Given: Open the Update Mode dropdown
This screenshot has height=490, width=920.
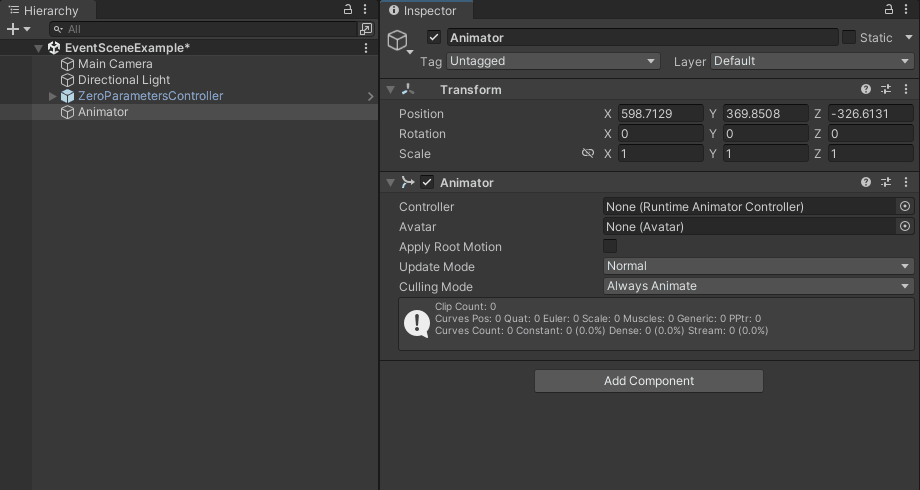Looking at the screenshot, I should pos(758,266).
